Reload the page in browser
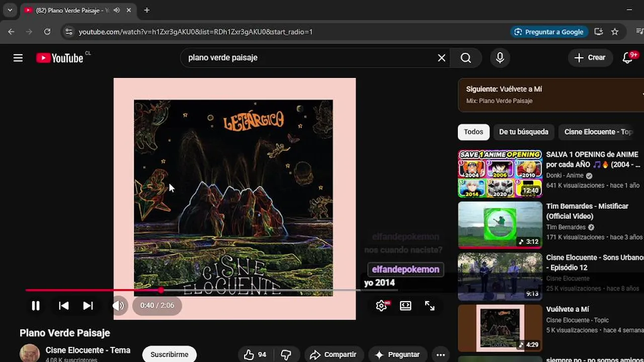Viewport: 644px width, 362px height. pos(47,32)
